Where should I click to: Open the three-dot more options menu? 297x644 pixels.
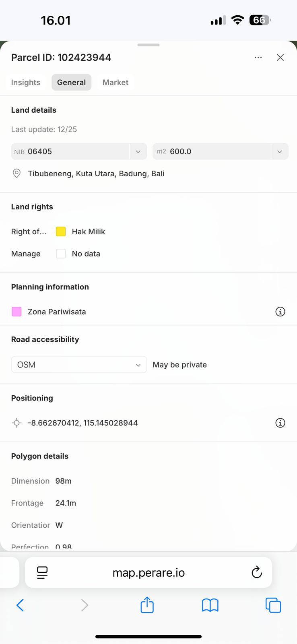point(258,58)
